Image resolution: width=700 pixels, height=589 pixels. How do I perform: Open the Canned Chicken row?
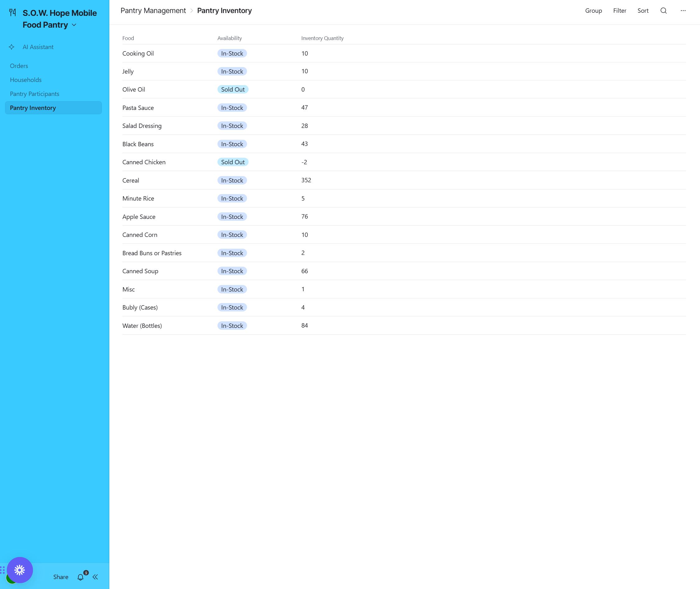coord(144,162)
